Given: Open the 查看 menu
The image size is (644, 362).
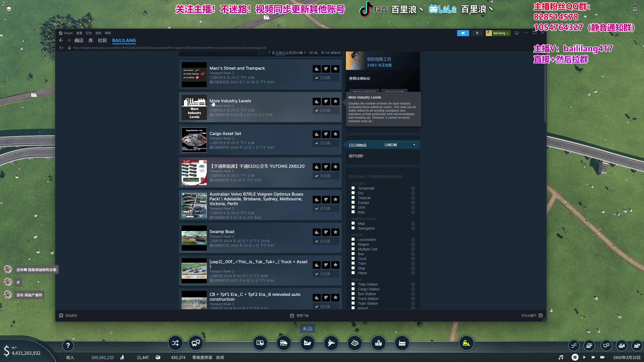Looking at the screenshot, I should (x=79, y=33).
